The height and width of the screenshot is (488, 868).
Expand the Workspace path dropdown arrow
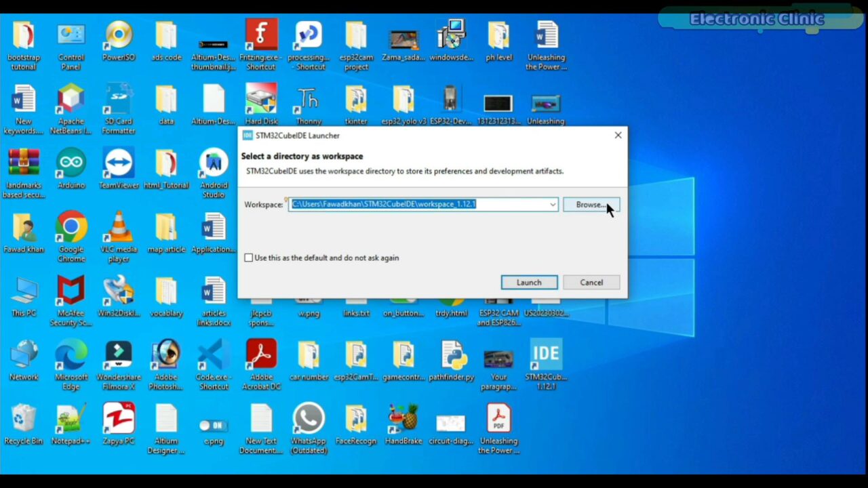pos(553,205)
